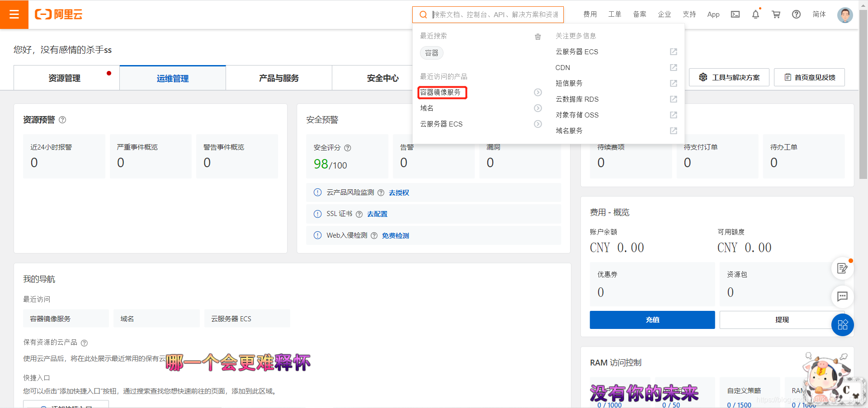Image resolution: width=868 pixels, height=408 pixels.
Task: Click help icon beside 资源预警
Action: [x=62, y=120]
